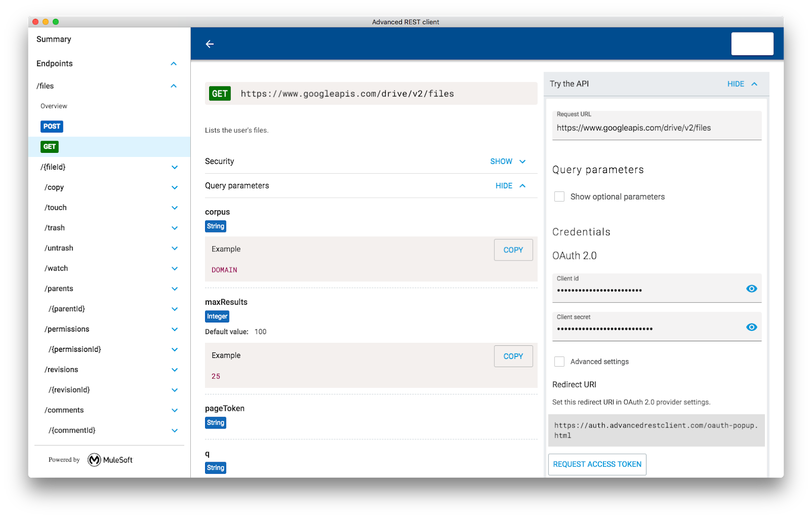Expand the /comments endpoint chevron
Screen dimensions: 812x518
[x=175, y=410]
